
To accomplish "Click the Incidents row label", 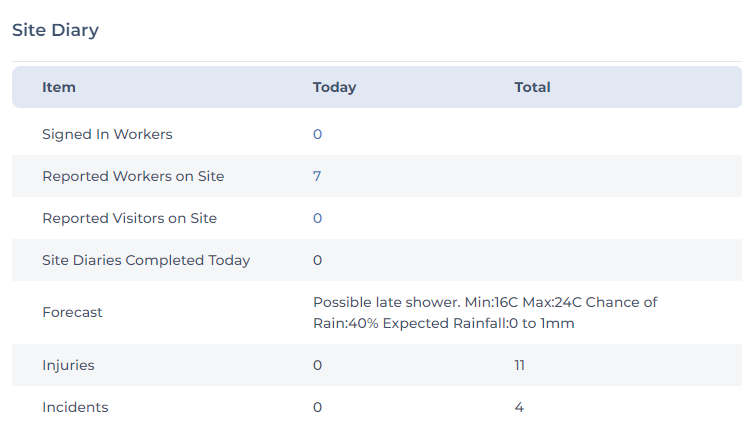I will point(75,407).
